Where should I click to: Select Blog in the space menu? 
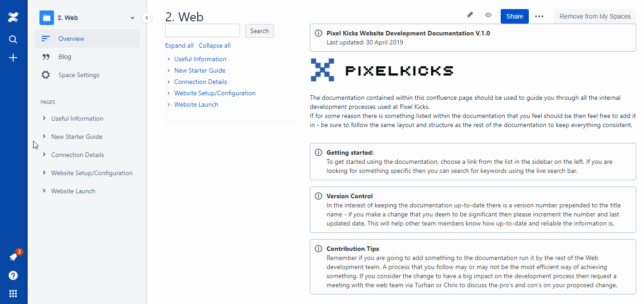tap(87, 57)
